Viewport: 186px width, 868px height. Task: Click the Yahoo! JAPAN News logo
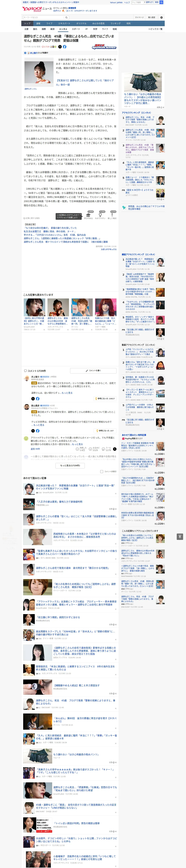click(x=37, y=9)
